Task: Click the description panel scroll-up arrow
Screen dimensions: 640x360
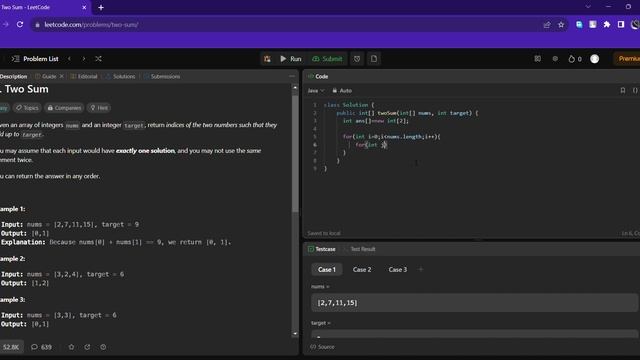Action: [x=295, y=87]
